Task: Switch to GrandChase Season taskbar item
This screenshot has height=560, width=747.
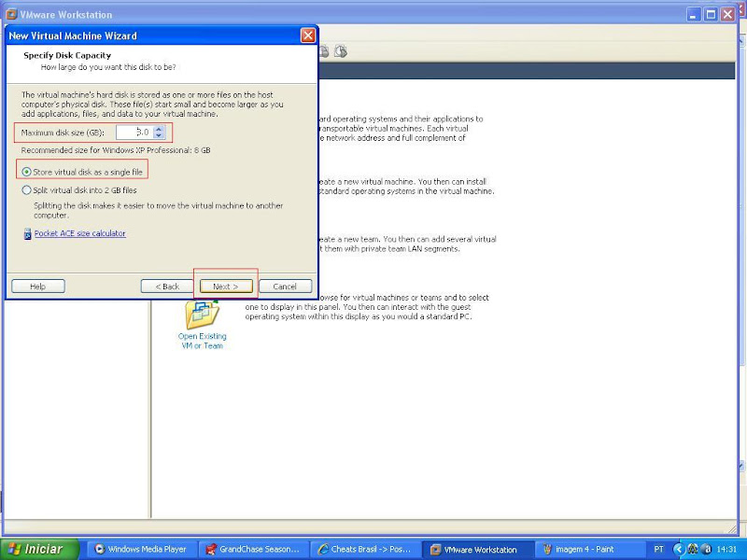Action: (x=254, y=549)
